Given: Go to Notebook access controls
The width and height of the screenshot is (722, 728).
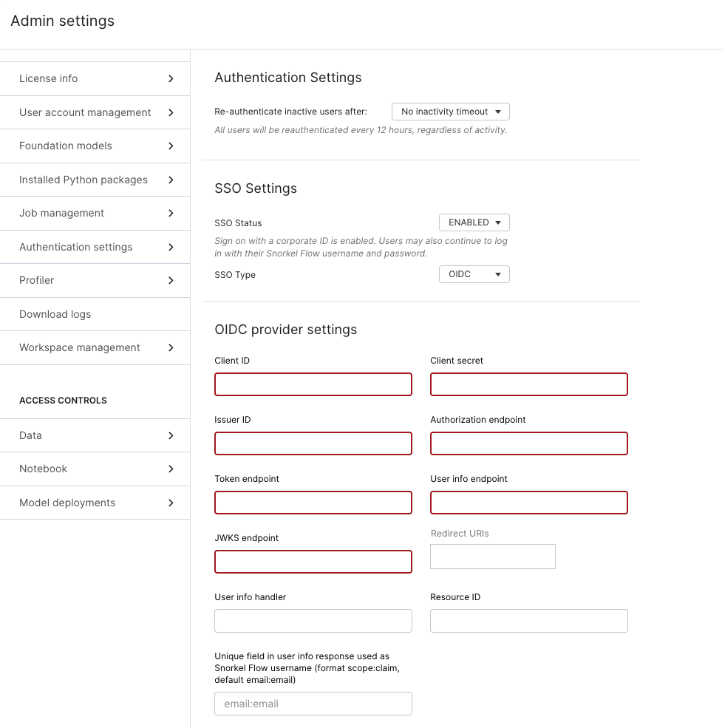Looking at the screenshot, I should (95, 469).
